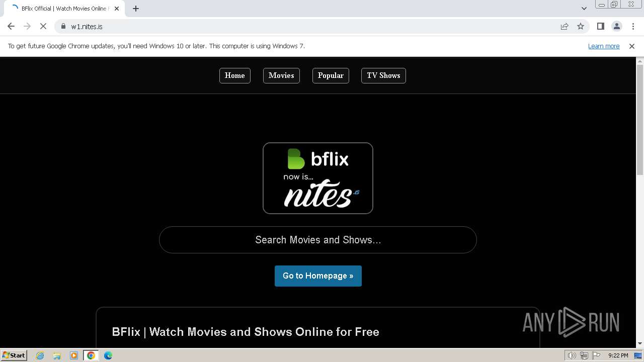The height and width of the screenshot is (362, 644).
Task: Click the browser forward arrow
Action: click(x=27, y=26)
